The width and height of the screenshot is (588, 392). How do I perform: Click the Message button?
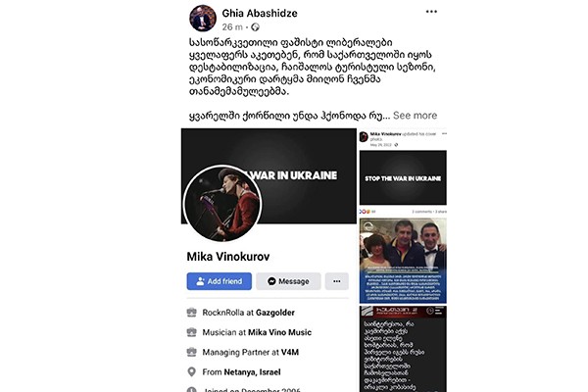288,281
